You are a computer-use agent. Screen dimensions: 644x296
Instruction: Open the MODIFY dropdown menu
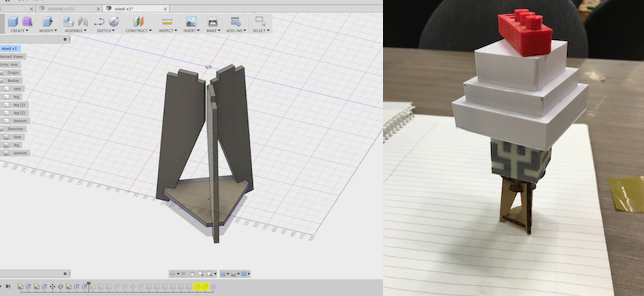[48, 31]
